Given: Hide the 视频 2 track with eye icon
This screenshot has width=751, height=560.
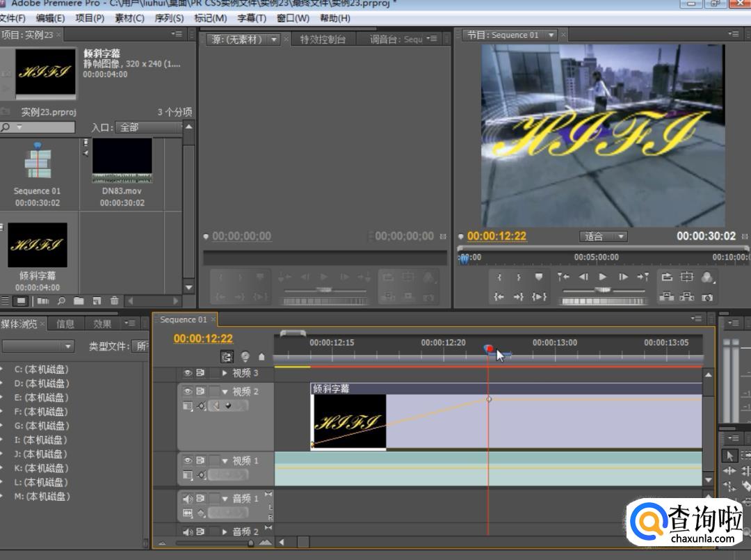Looking at the screenshot, I should [188, 392].
